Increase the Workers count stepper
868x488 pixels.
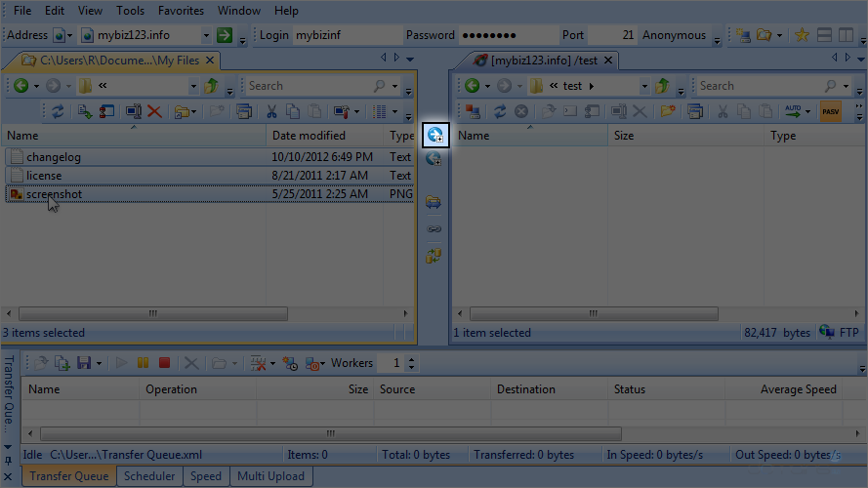pos(411,359)
